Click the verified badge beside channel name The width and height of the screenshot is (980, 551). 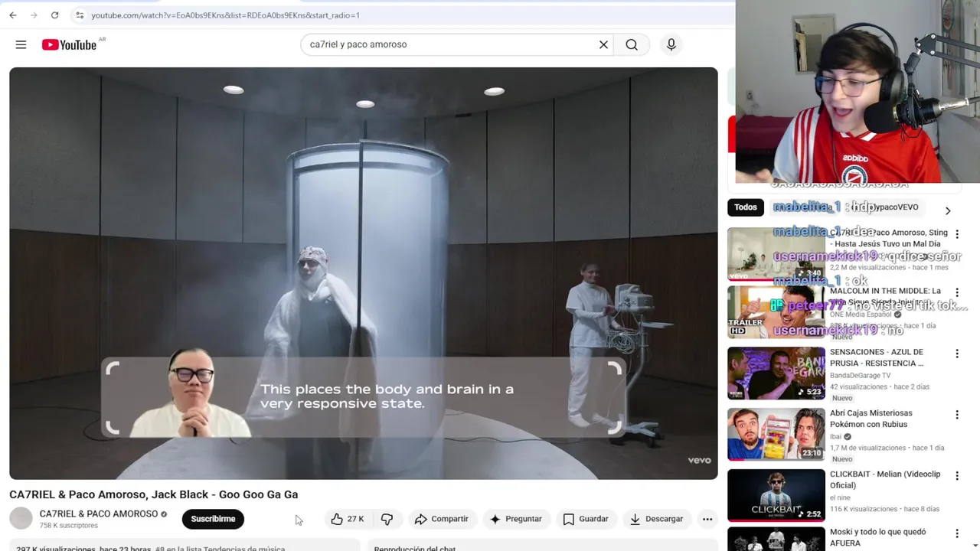[164, 514]
